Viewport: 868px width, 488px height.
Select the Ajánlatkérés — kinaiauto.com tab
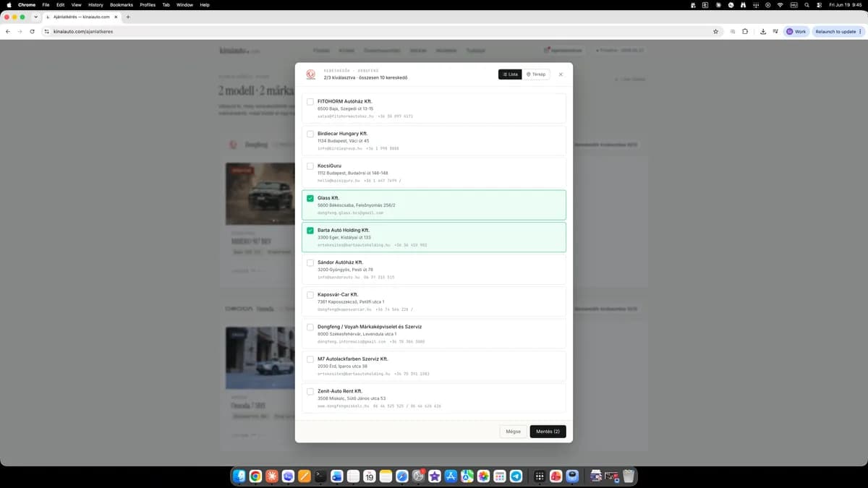point(80,17)
